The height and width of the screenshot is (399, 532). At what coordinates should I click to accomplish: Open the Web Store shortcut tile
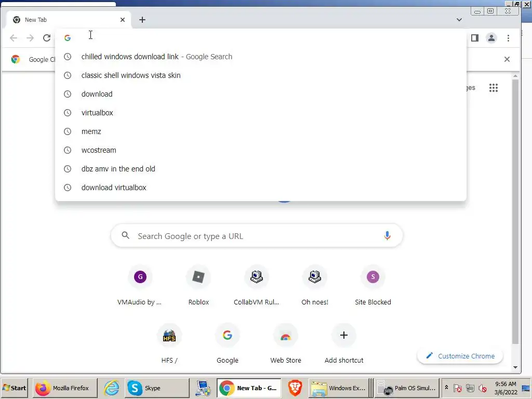pyautogui.click(x=286, y=344)
